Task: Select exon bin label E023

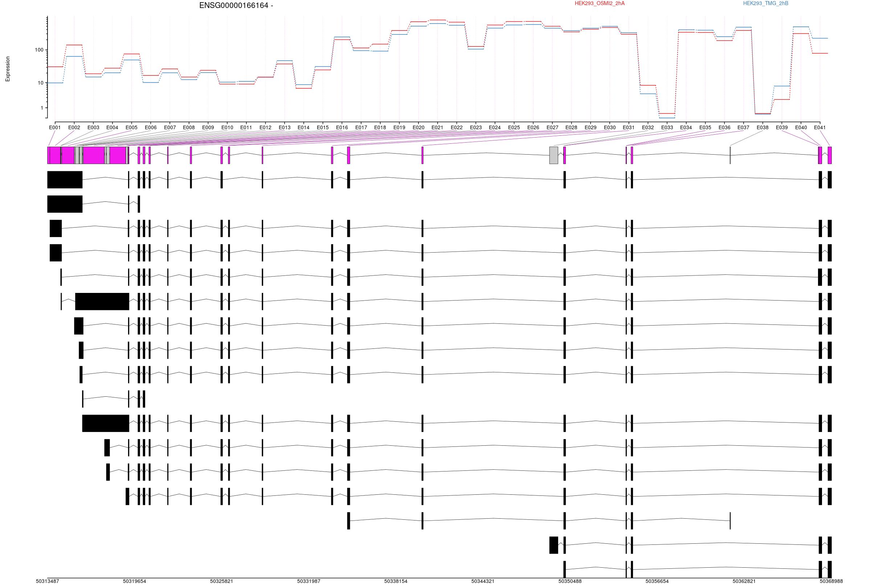Action: [x=476, y=127]
